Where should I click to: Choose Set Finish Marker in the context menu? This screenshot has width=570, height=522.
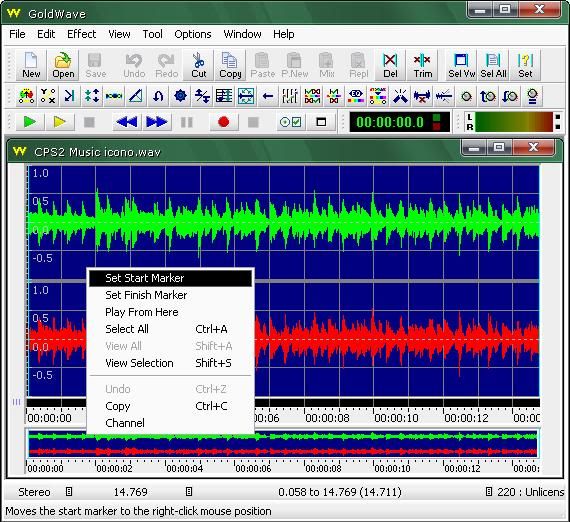click(170, 295)
